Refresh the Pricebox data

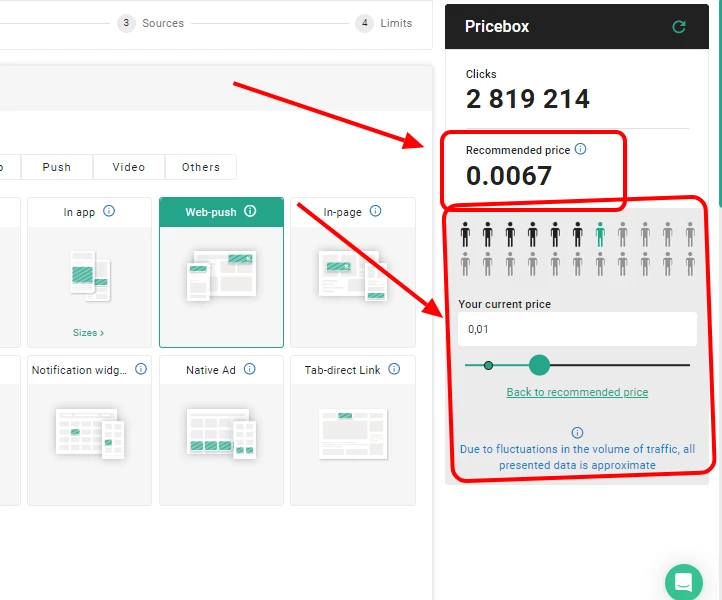click(x=679, y=27)
